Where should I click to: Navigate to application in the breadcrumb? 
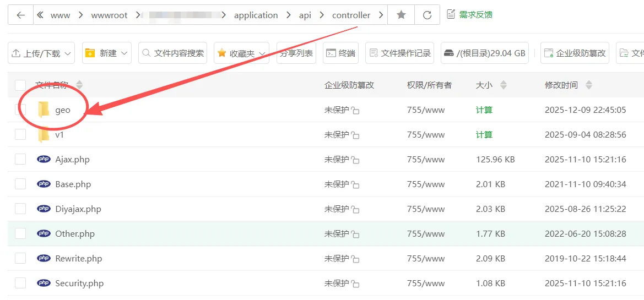pos(256,15)
